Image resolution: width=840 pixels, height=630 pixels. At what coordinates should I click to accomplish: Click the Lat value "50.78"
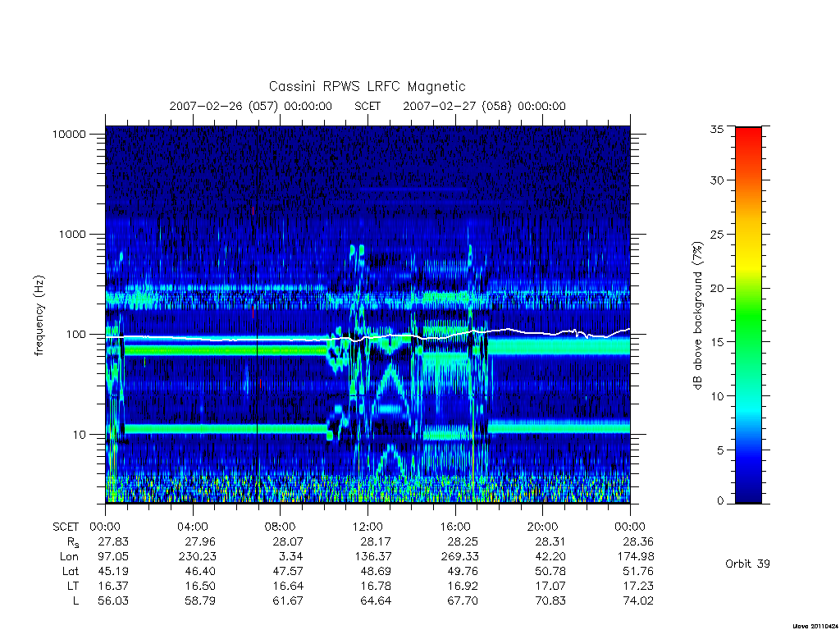click(x=550, y=572)
